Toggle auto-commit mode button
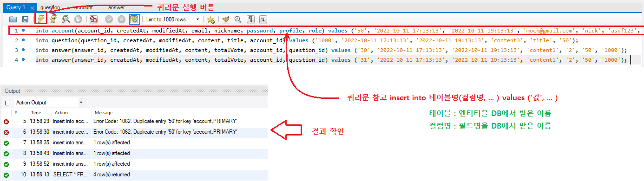Viewport: 644px width, 181px height. (134, 19)
